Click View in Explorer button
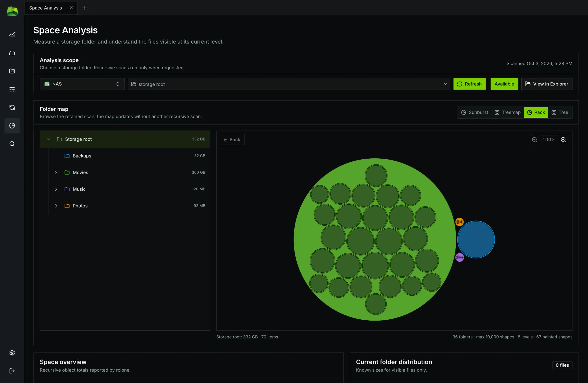 (547, 84)
